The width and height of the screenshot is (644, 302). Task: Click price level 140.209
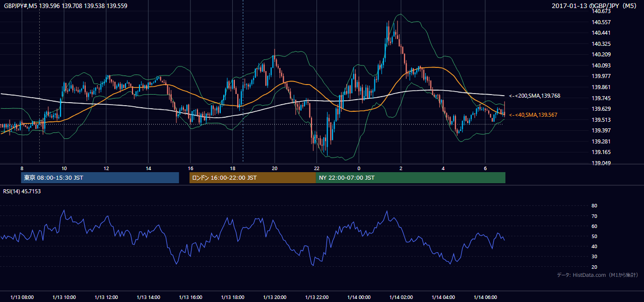[601, 54]
